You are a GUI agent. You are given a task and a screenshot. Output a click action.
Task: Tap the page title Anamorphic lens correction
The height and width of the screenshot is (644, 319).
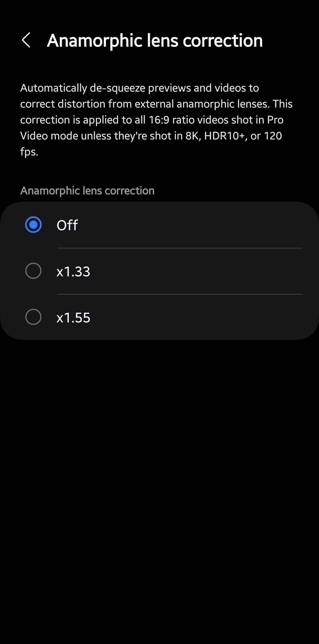[x=155, y=40]
